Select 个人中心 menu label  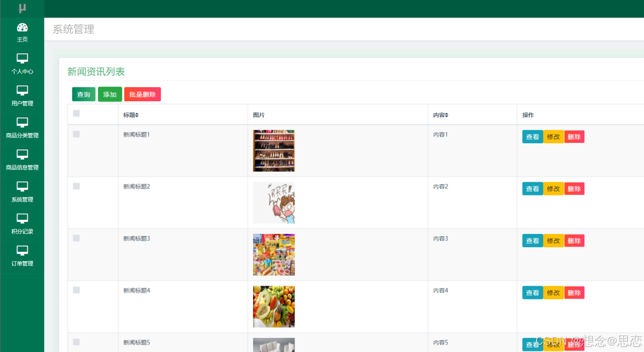click(22, 71)
